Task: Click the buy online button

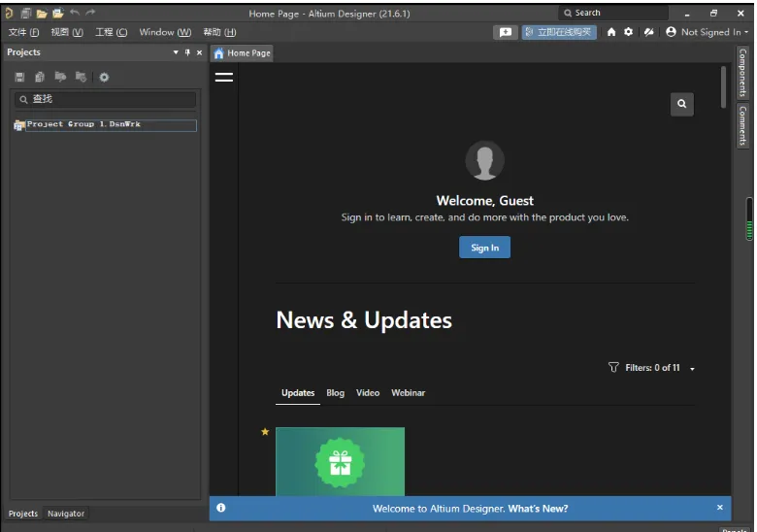Action: [559, 32]
